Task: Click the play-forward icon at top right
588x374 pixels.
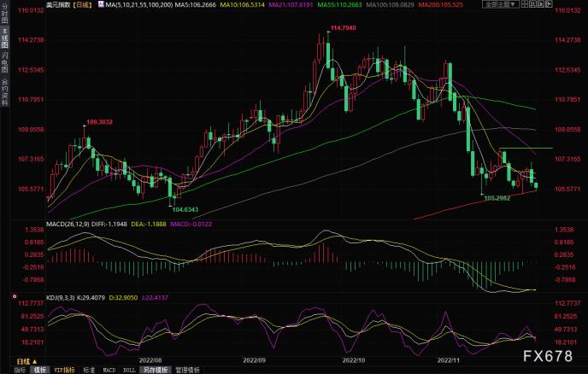Action: coord(541,4)
